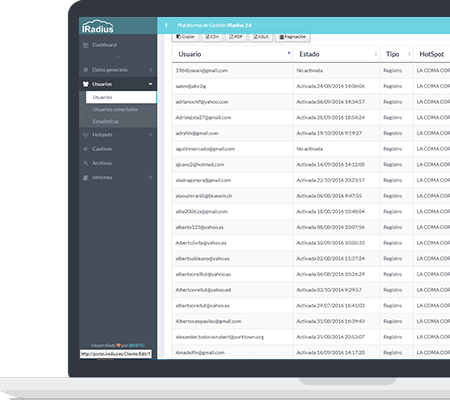Open Estadísticas submenu item
Viewport: 450px width, 400px height.
pyautogui.click(x=106, y=122)
